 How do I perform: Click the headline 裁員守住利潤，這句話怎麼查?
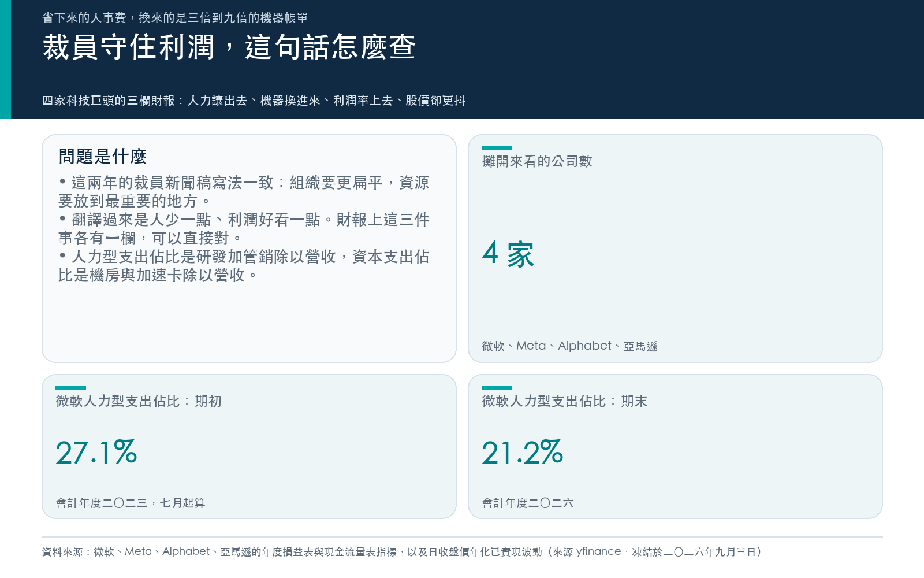(229, 47)
